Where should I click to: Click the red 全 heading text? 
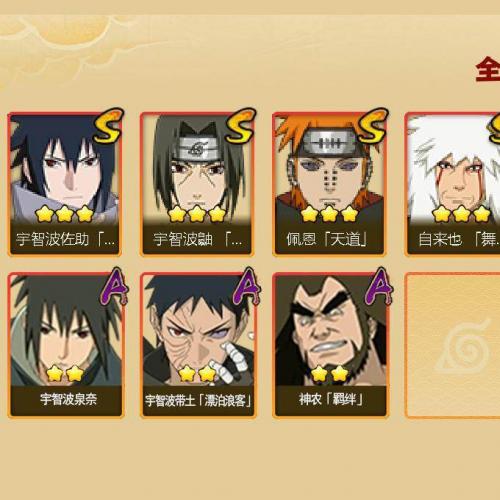pos(488,69)
